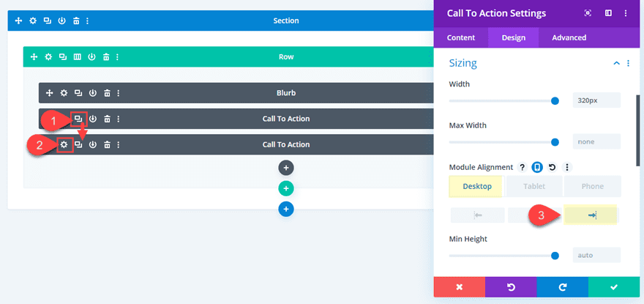Click the red discard changes button
Screen dimensions: 644x304
459,286
